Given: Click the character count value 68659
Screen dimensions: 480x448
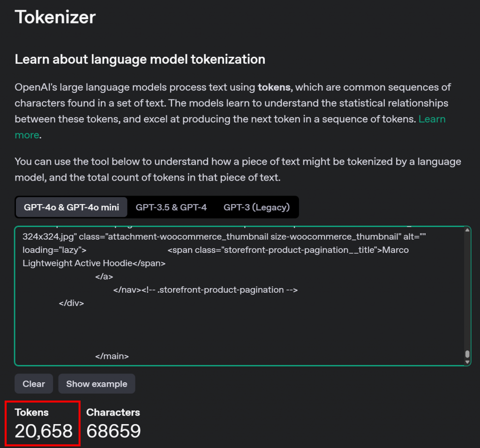Looking at the screenshot, I should (x=113, y=431).
